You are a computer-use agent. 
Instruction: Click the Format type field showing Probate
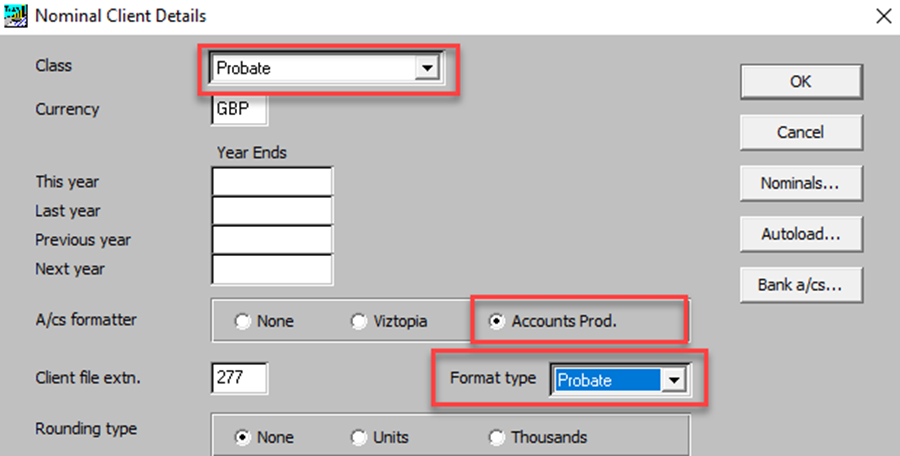click(619, 380)
